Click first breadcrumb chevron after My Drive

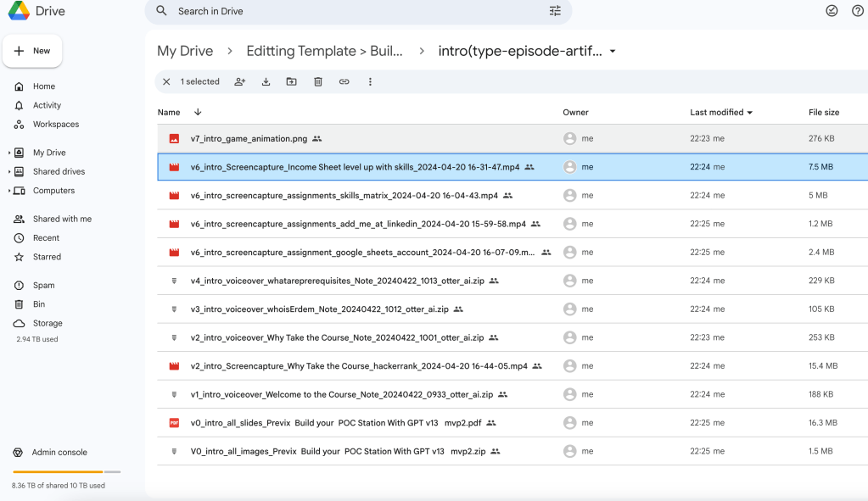[x=230, y=51]
